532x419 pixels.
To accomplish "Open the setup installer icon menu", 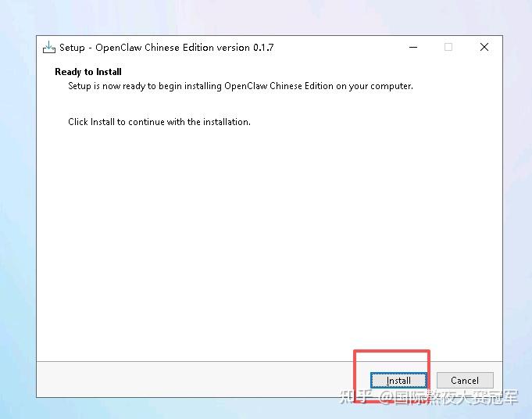I will [x=49, y=48].
